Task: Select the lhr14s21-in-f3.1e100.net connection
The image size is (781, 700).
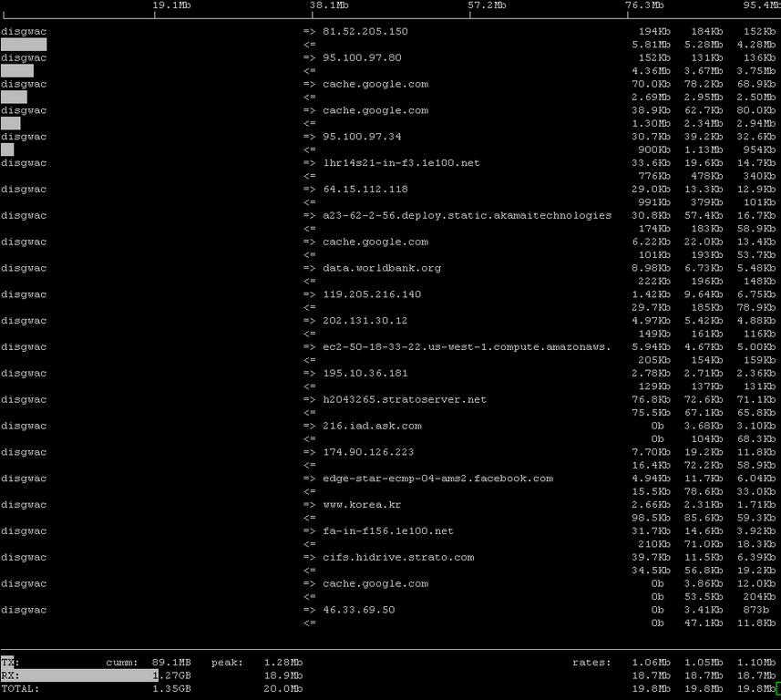Action: pos(401,163)
